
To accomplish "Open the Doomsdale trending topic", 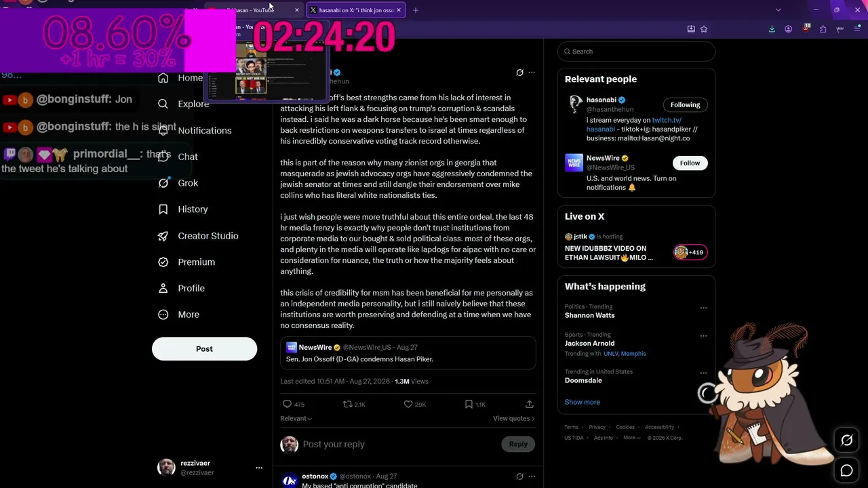I will click(x=583, y=380).
